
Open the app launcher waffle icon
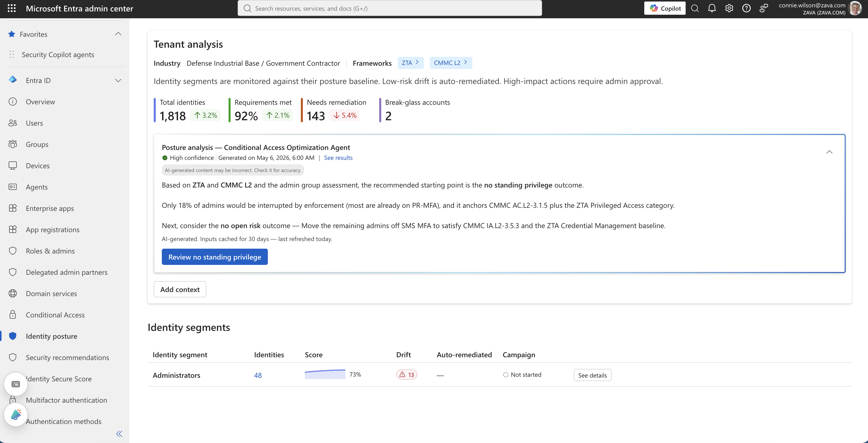point(11,8)
